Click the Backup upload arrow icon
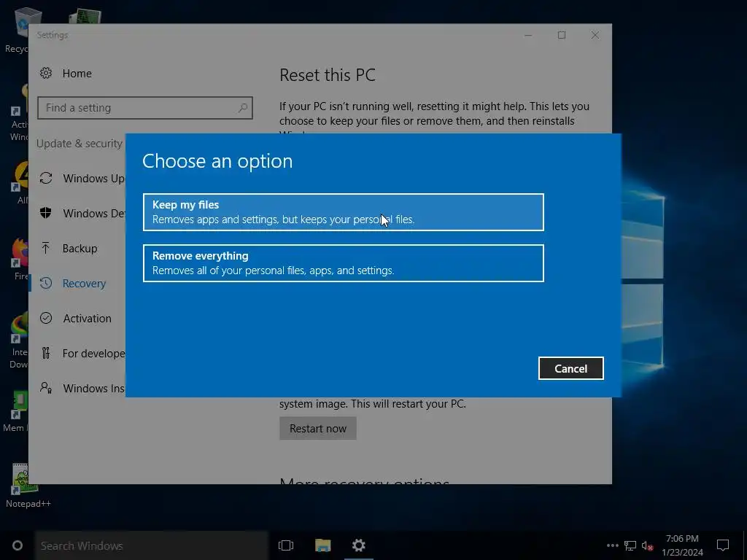 [x=46, y=248]
